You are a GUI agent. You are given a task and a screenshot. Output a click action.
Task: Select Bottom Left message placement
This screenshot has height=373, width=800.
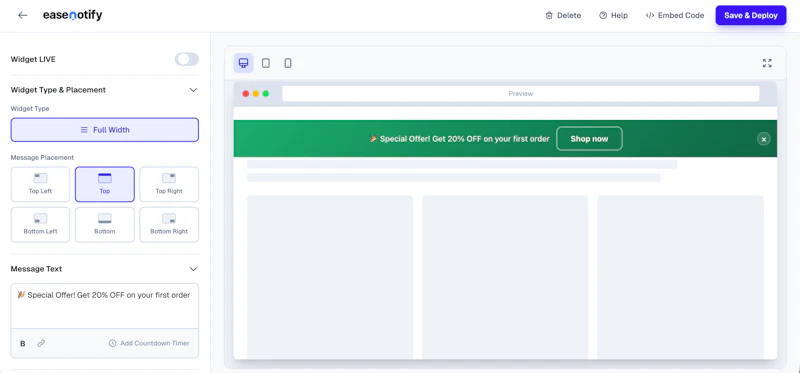pyautogui.click(x=40, y=225)
